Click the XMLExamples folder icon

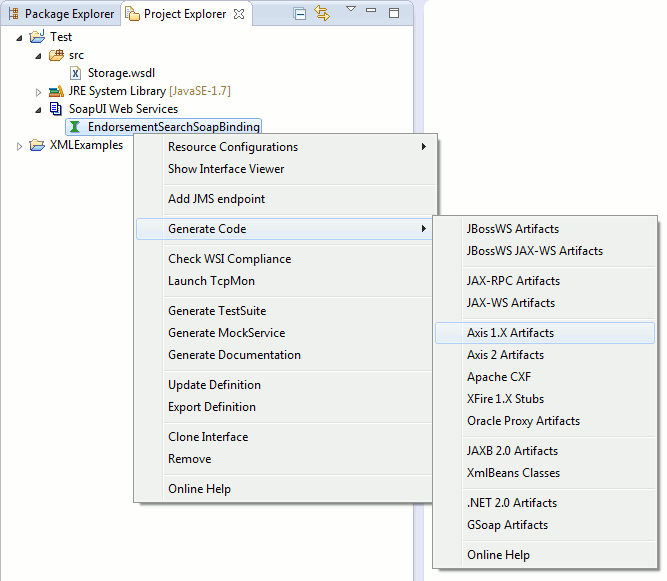click(x=37, y=145)
